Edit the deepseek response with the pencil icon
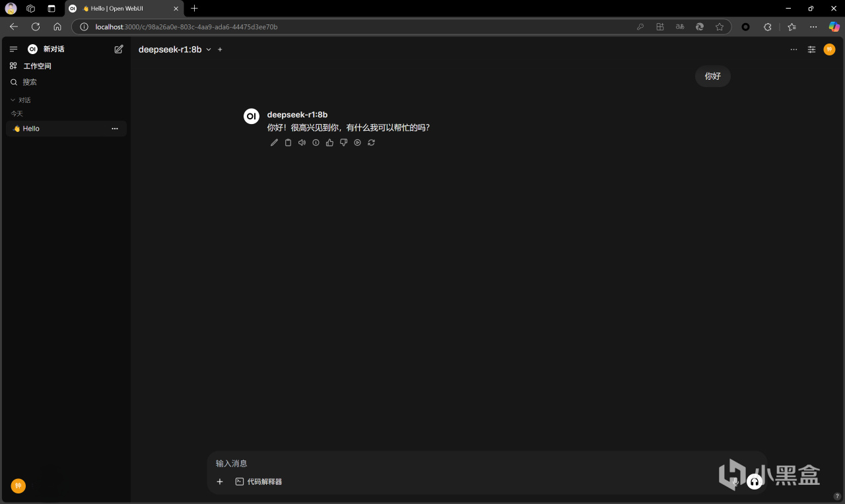 [x=275, y=142]
